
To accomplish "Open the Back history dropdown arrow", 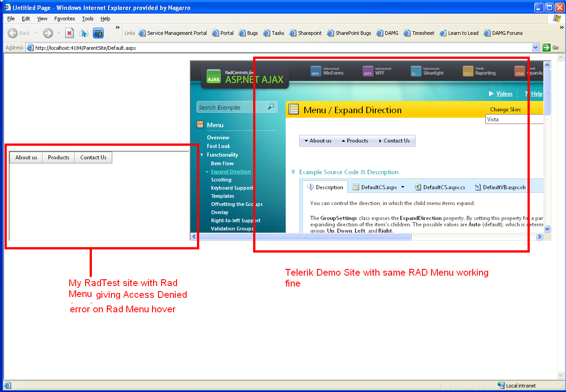I will [x=35, y=33].
